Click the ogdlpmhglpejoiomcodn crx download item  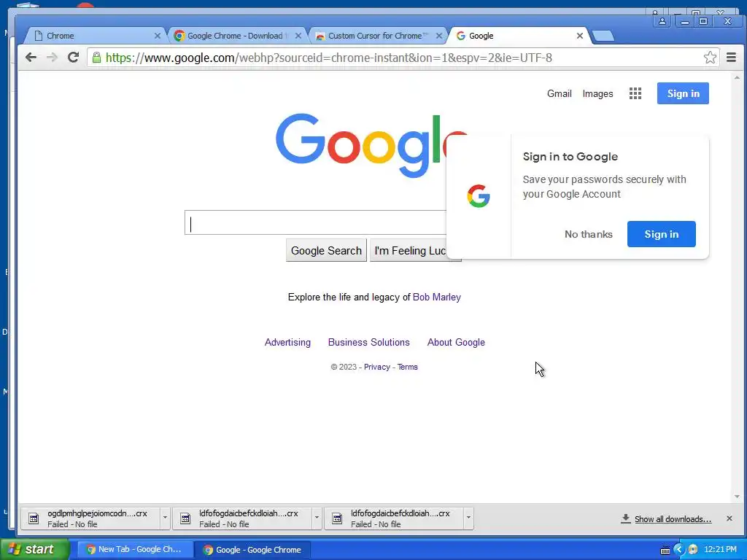click(x=90, y=518)
